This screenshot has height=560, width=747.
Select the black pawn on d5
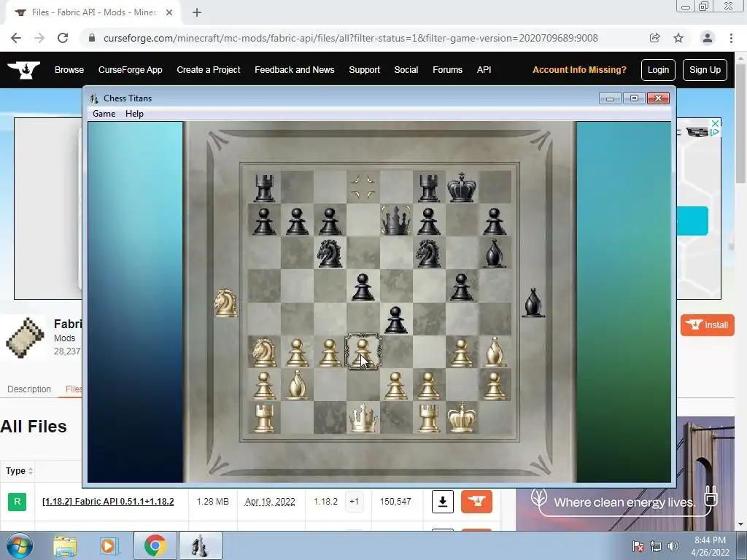(x=363, y=286)
